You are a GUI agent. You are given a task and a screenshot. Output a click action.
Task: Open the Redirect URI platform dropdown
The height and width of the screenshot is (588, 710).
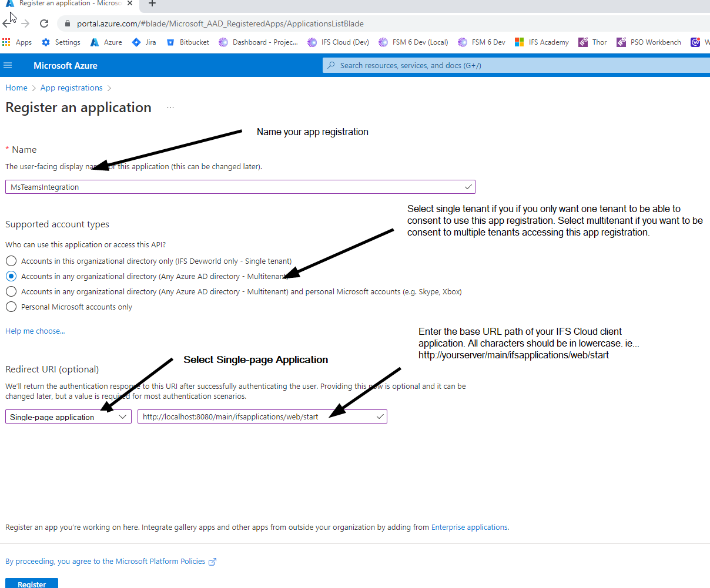(123, 416)
